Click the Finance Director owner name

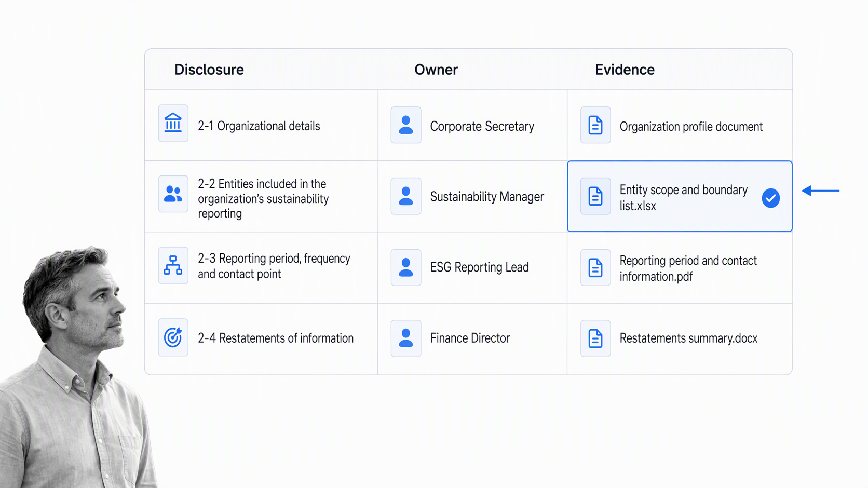tap(470, 338)
